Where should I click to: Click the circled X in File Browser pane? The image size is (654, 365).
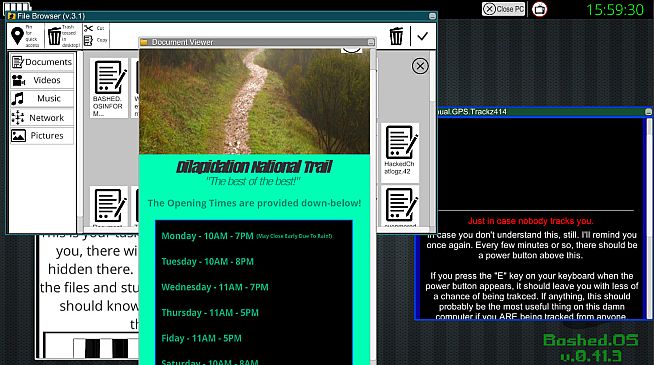coord(420,66)
